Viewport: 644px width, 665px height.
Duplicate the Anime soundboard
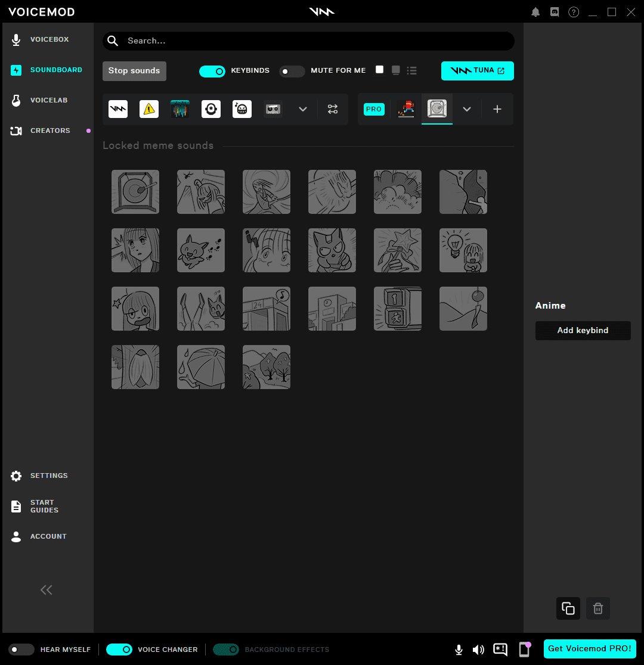tap(568, 608)
